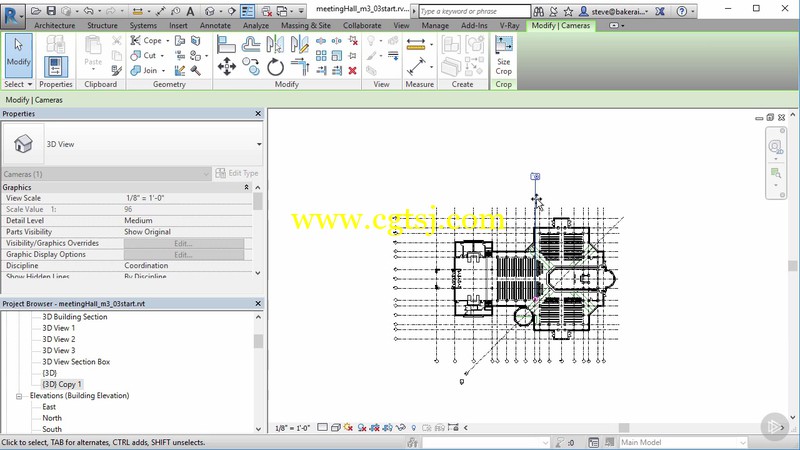Click the Cut geometry tool

(x=144, y=55)
